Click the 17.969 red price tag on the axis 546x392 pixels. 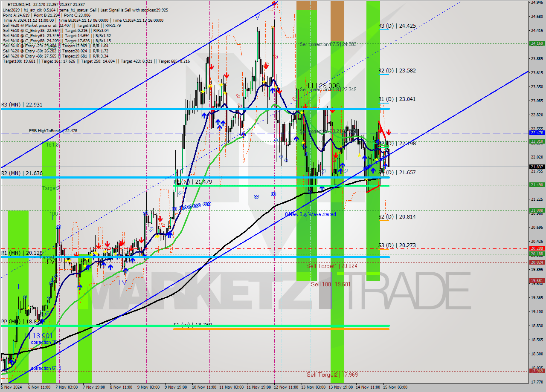(x=537, y=371)
